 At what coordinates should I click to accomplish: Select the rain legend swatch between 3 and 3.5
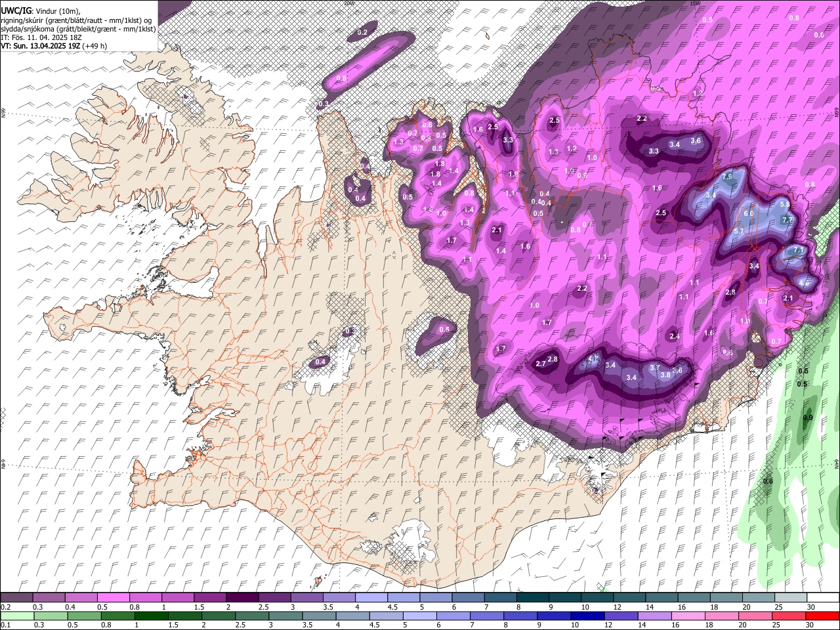click(x=284, y=616)
